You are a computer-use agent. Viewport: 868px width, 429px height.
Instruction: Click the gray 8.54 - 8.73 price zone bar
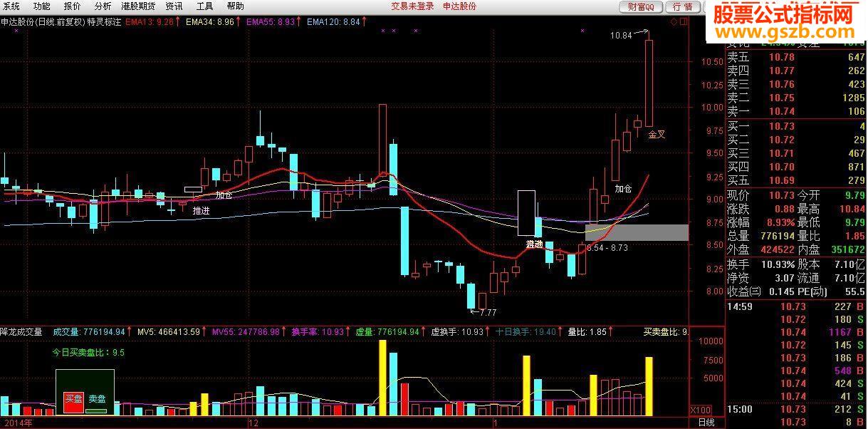point(637,232)
